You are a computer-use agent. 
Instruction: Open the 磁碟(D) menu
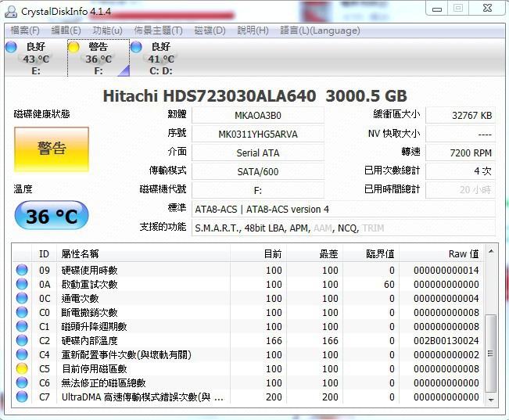[x=210, y=31]
